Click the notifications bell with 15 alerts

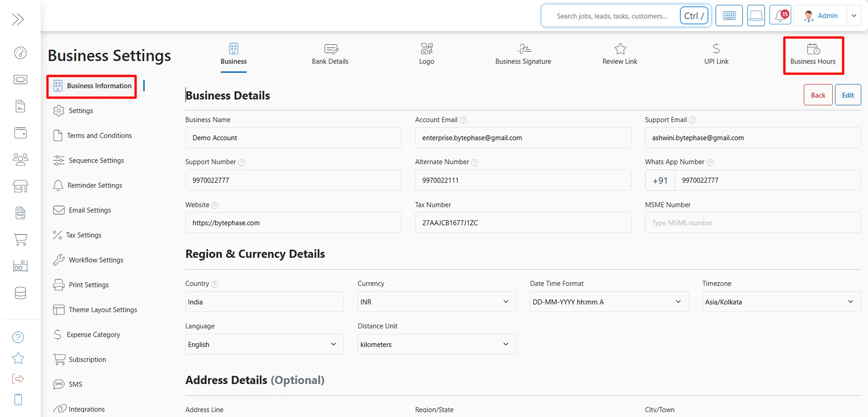point(780,15)
